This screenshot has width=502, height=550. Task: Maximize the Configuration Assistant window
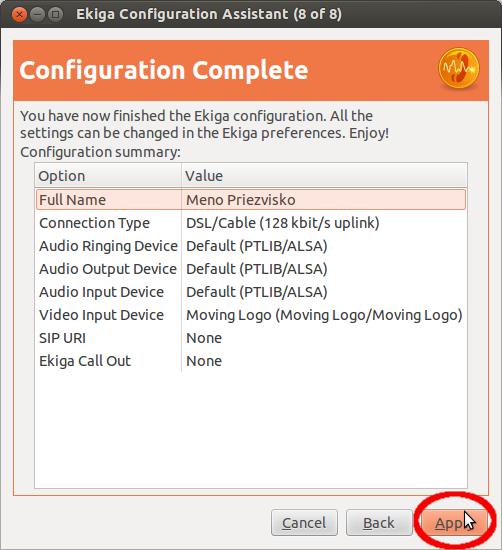point(55,15)
